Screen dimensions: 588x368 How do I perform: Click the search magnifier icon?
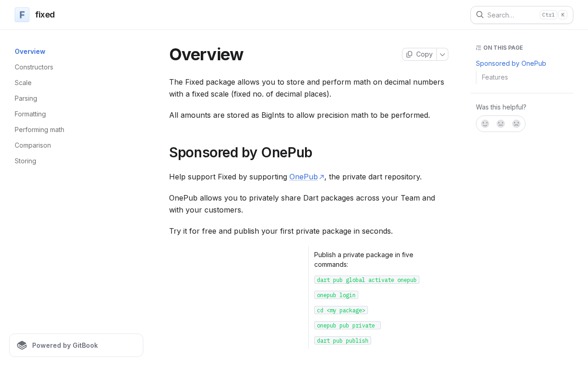click(480, 15)
